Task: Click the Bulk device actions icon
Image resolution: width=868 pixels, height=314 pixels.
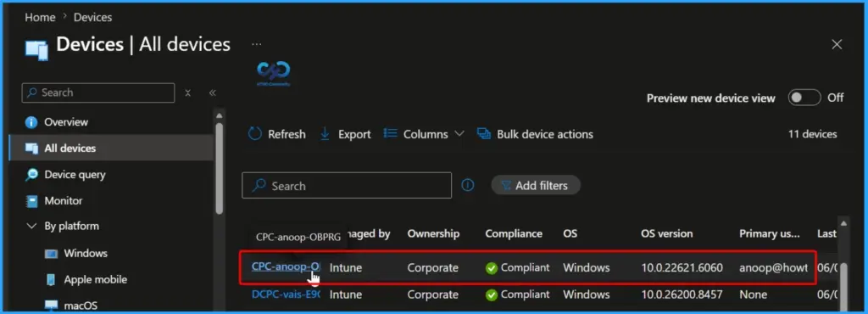Action: click(x=484, y=134)
